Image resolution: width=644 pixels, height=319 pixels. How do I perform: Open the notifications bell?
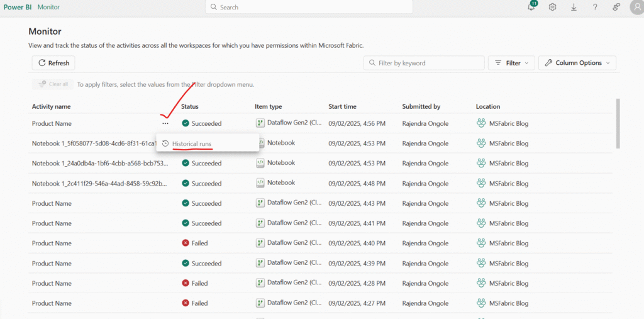tap(531, 7)
